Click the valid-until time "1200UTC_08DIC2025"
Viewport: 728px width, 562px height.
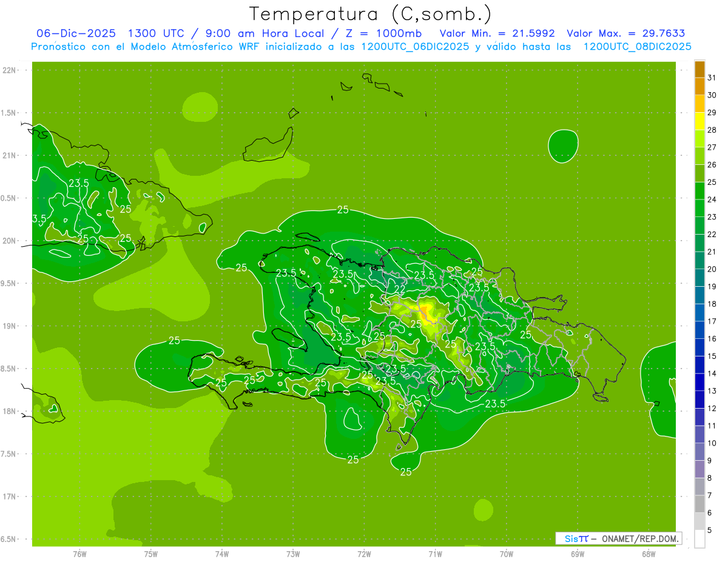coord(636,47)
